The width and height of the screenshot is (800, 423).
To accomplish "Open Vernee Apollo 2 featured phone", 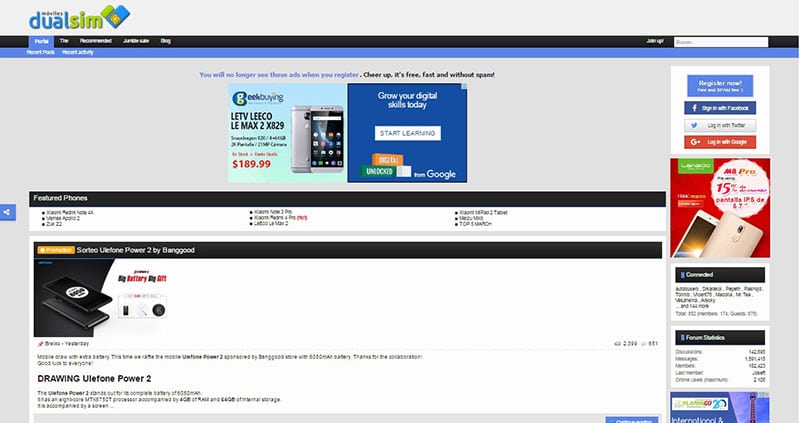I will (63, 218).
